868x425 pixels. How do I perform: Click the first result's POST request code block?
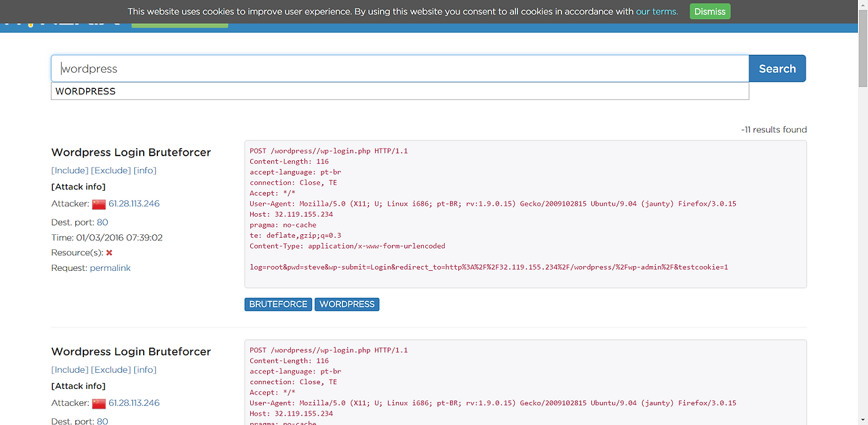[x=526, y=214]
